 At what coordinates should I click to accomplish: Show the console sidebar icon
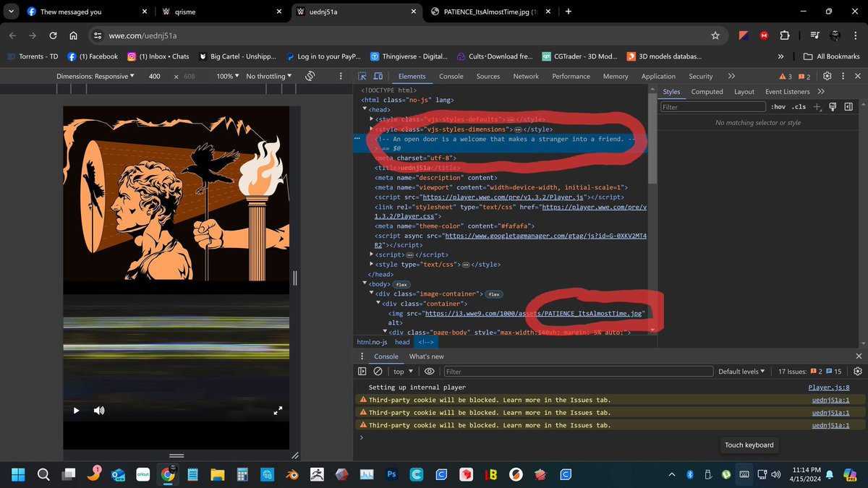coord(362,372)
